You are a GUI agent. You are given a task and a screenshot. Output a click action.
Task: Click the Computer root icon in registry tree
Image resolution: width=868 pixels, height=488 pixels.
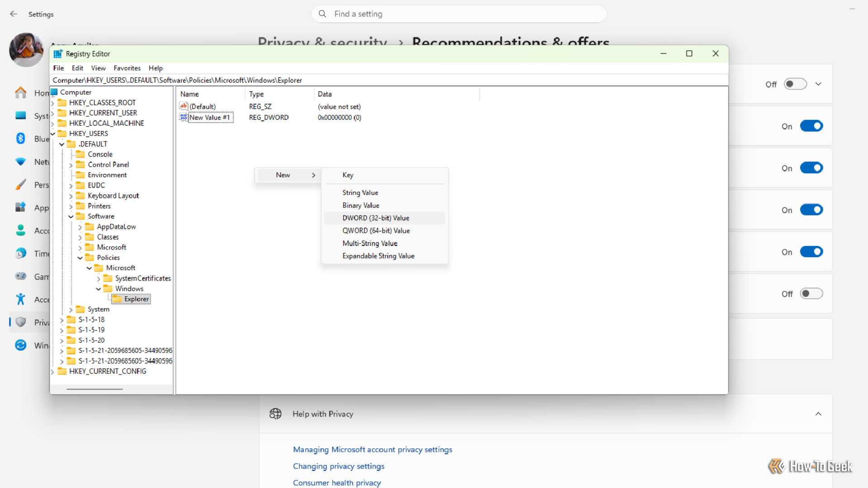54,92
